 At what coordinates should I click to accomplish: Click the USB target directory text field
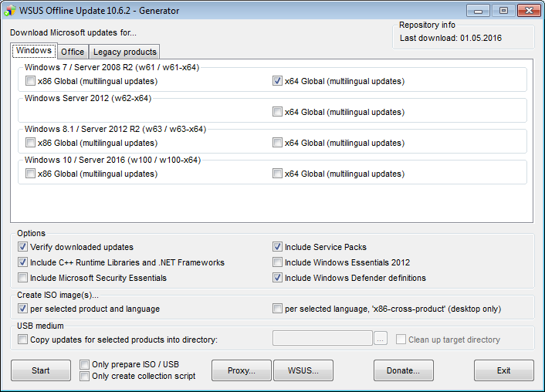(x=323, y=338)
